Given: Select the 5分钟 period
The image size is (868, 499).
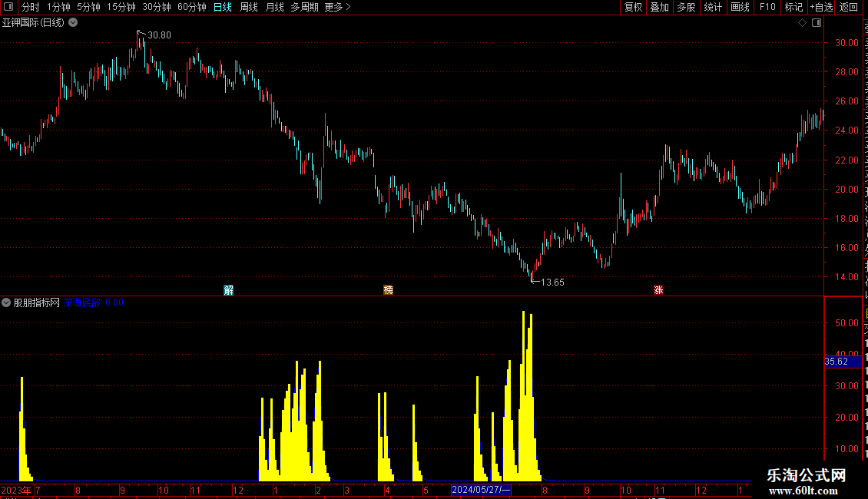Looking at the screenshot, I should (x=88, y=7).
